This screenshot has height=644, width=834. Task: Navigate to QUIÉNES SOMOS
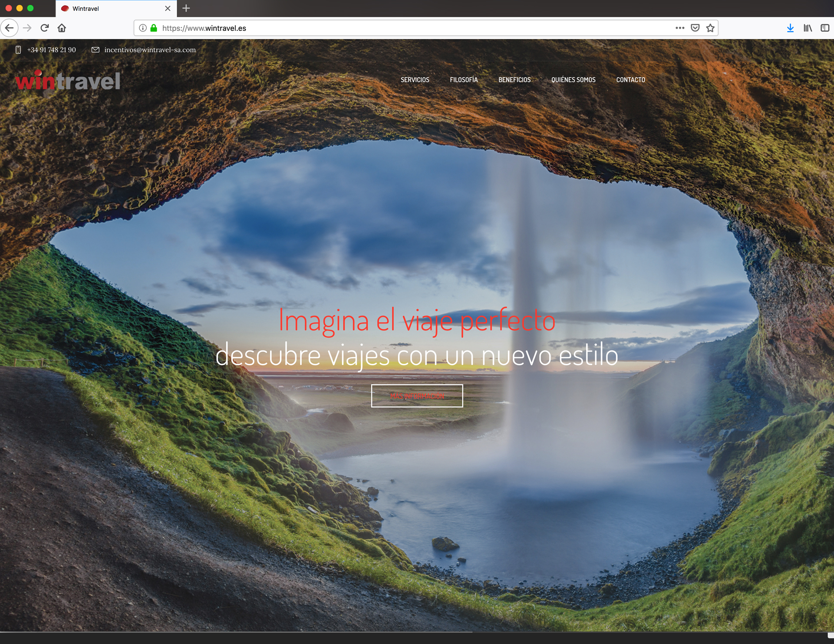point(573,80)
